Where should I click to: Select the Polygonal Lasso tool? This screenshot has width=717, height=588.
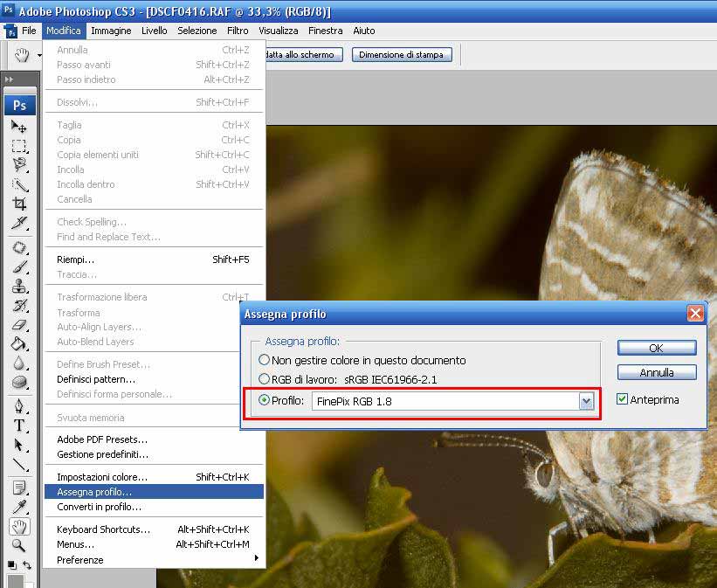pyautogui.click(x=19, y=165)
